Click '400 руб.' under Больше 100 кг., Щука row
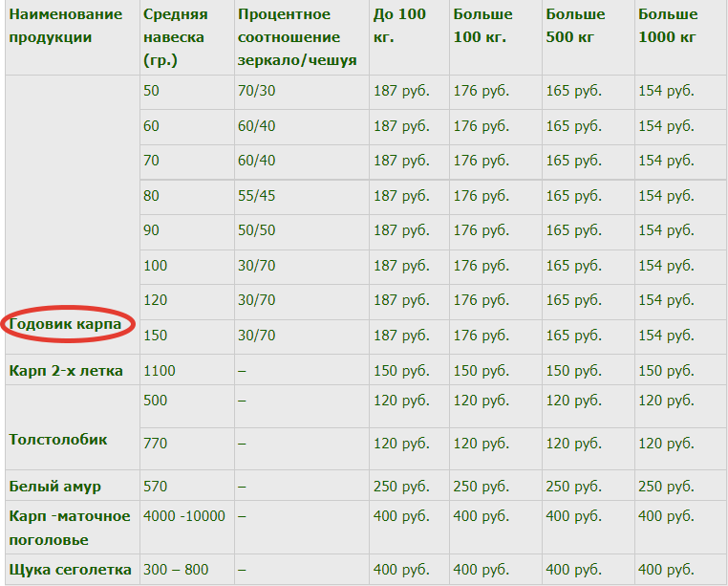Screen dimensions: 728x586 [482, 570]
